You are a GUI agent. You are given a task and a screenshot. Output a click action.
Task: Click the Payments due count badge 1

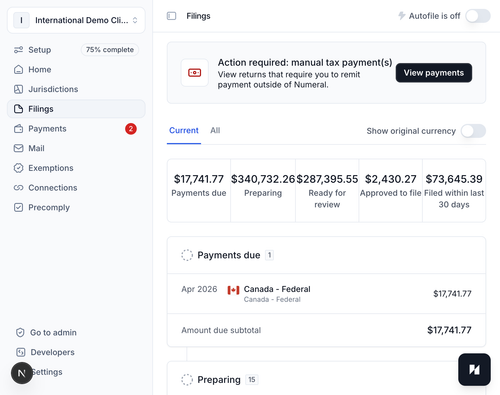coord(269,255)
